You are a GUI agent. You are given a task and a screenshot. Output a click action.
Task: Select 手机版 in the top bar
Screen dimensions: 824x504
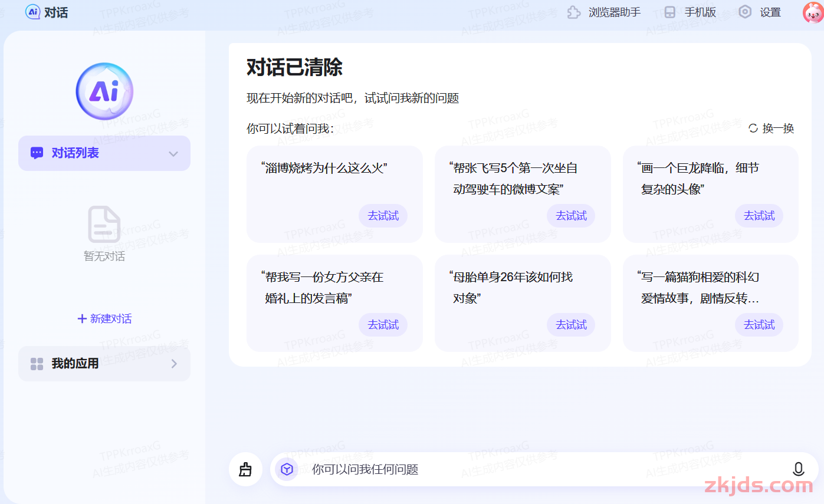tap(700, 12)
